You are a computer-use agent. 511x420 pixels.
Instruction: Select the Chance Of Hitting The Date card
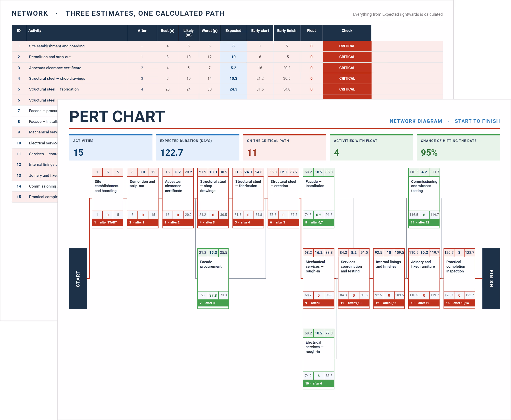[x=458, y=147]
